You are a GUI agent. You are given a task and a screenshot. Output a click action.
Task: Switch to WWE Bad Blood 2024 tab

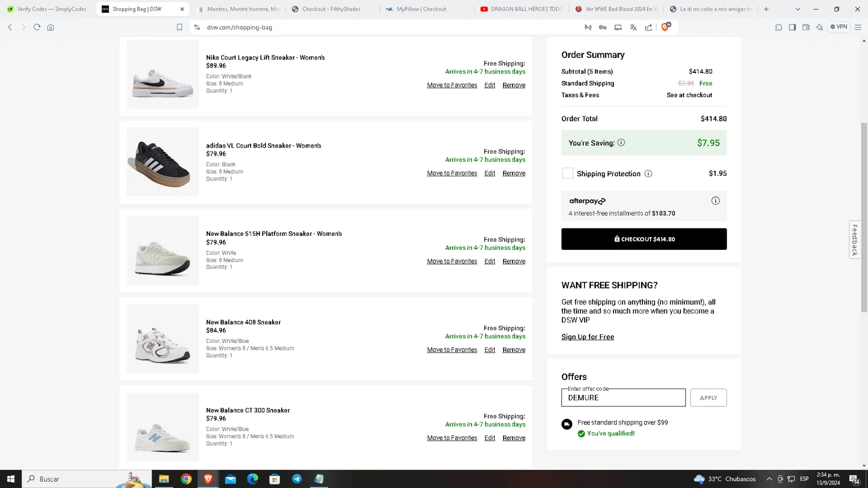616,9
